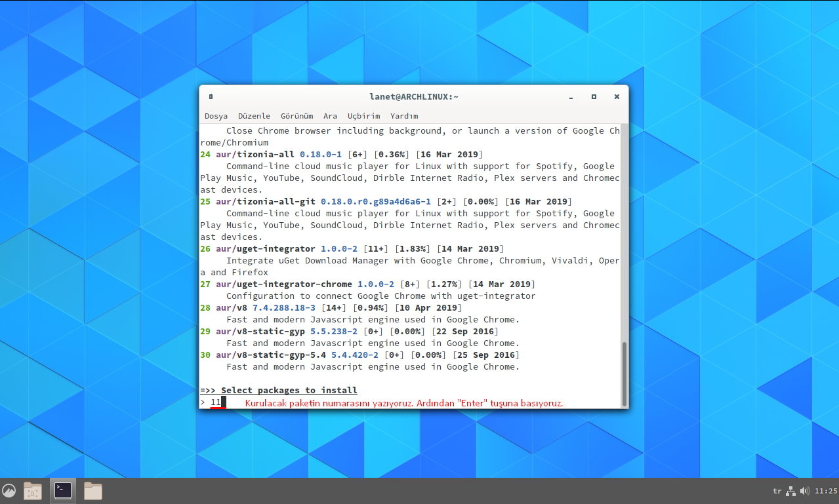839x504 pixels.
Task: Click the tr keyboard layout indicator
Action: coord(777,490)
